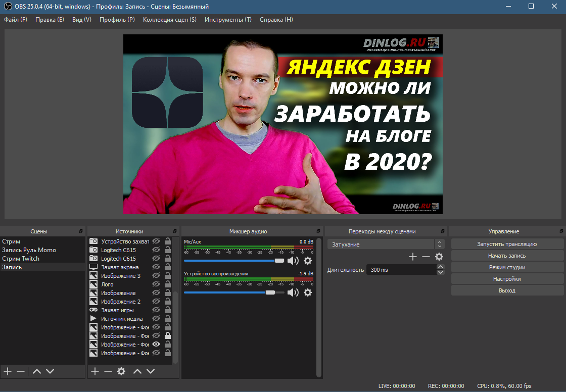Image resolution: width=566 pixels, height=392 pixels.
Task: Open Mic/Aux audio settings gear
Action: coord(308,261)
